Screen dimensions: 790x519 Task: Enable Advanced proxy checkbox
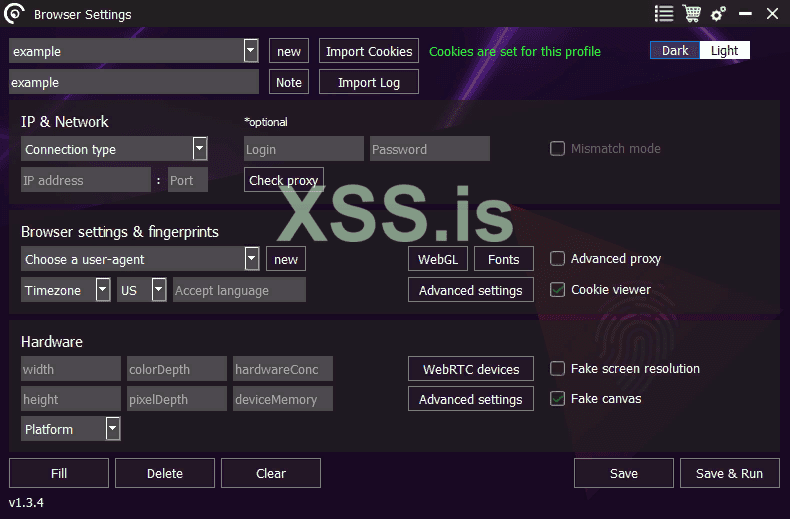(557, 258)
